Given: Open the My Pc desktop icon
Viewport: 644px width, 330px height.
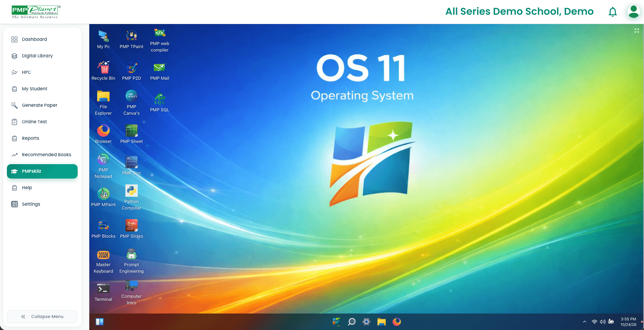Looking at the screenshot, I should coord(103,39).
